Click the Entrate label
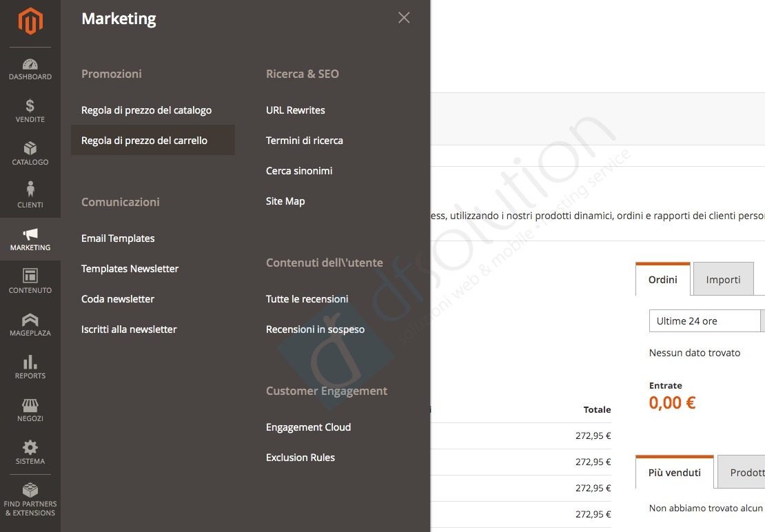Viewport: 765px width, 532px height. (666, 385)
